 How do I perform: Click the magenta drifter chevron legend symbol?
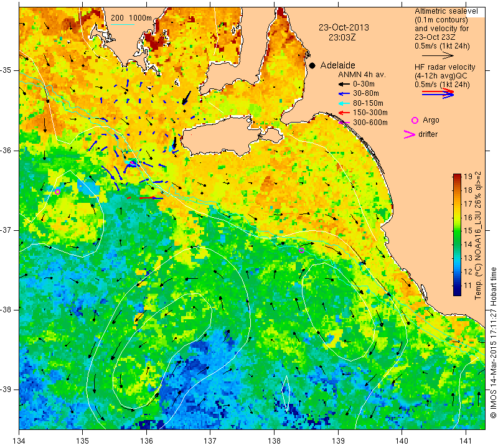click(409, 134)
